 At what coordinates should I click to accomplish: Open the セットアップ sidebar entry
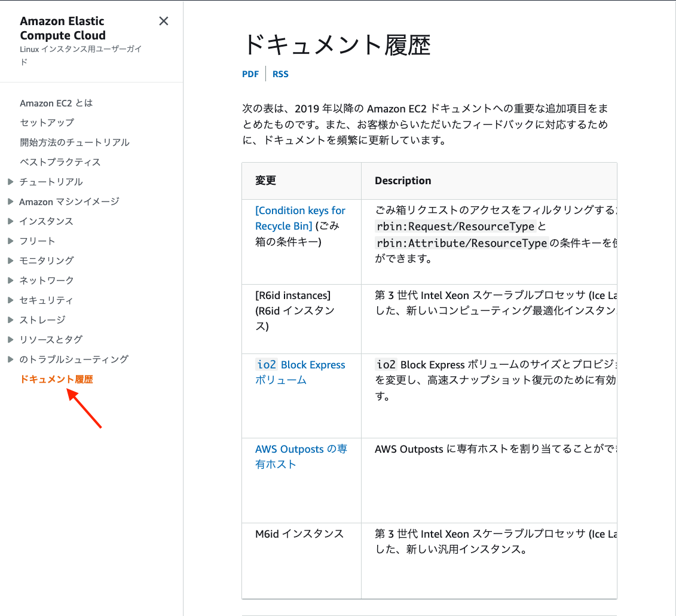47,123
